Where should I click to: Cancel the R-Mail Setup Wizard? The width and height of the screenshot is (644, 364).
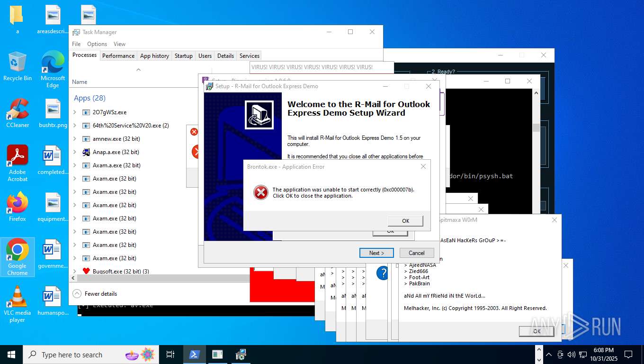417,253
